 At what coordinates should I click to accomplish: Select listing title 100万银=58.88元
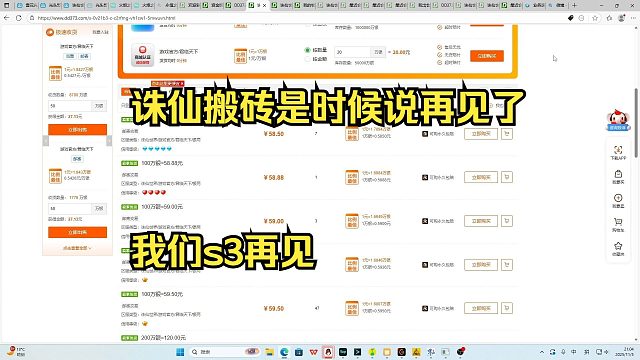point(162,163)
